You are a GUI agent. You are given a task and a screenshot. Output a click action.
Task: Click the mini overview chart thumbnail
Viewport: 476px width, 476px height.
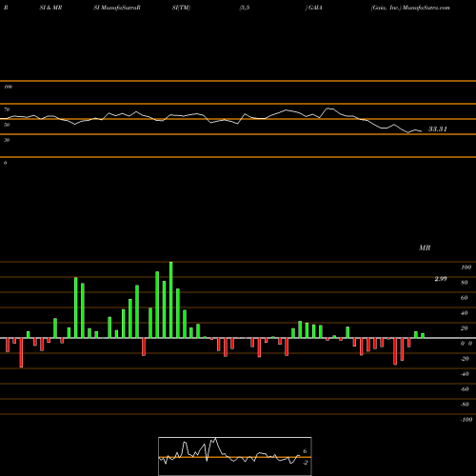point(235,456)
